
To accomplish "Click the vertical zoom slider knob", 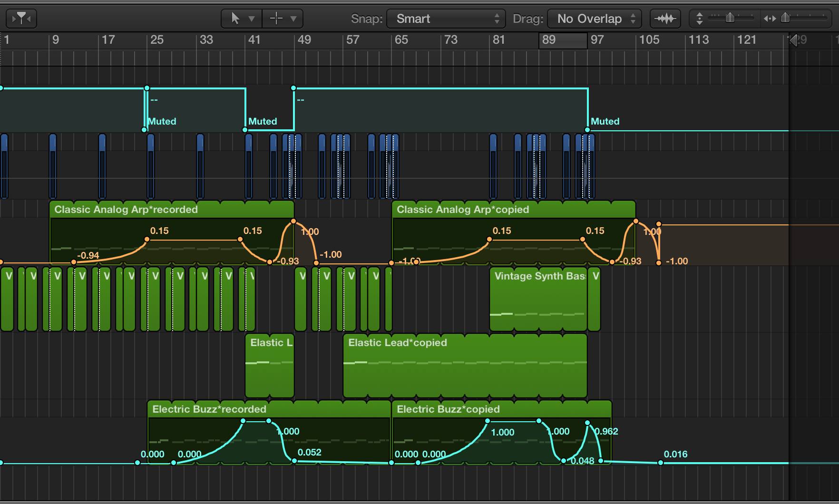I will coord(730,18).
